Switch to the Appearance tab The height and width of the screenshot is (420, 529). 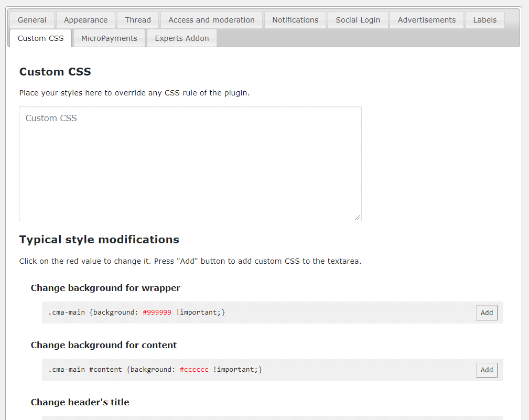(x=85, y=20)
